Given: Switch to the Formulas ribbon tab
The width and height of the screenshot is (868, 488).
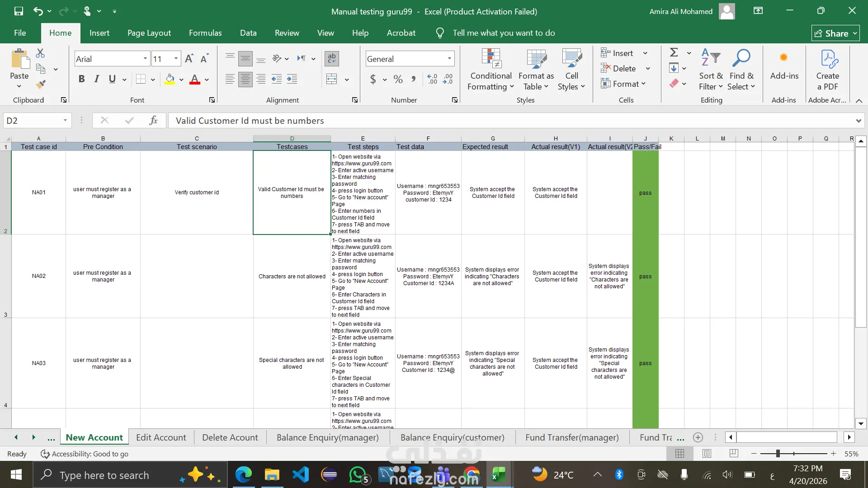Looking at the screenshot, I should click(x=205, y=33).
